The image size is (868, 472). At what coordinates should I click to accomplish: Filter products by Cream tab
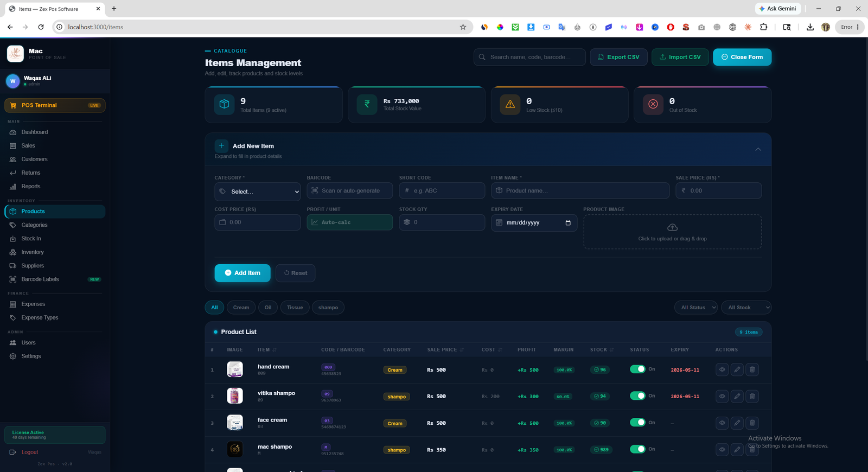[241, 308]
